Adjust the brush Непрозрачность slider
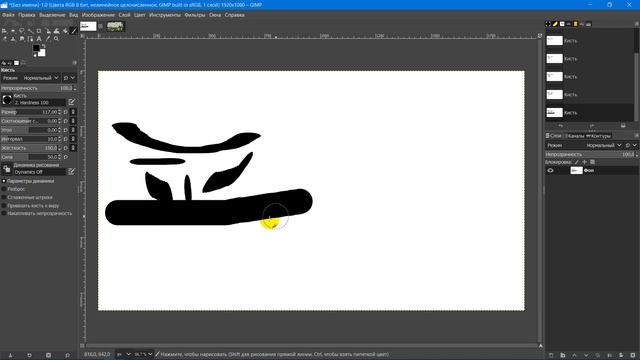This screenshot has width=640, height=360. 38,88
